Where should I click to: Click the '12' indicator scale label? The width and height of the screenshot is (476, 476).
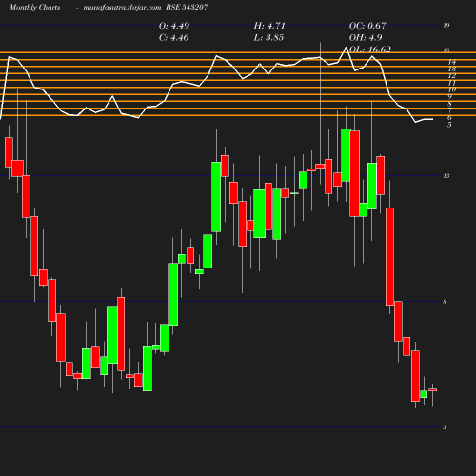pyautogui.click(x=452, y=76)
